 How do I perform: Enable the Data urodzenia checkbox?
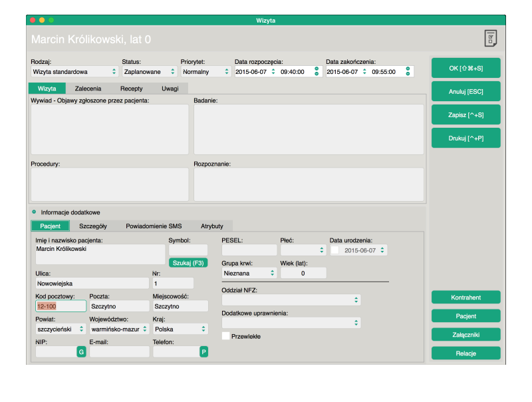click(x=334, y=250)
